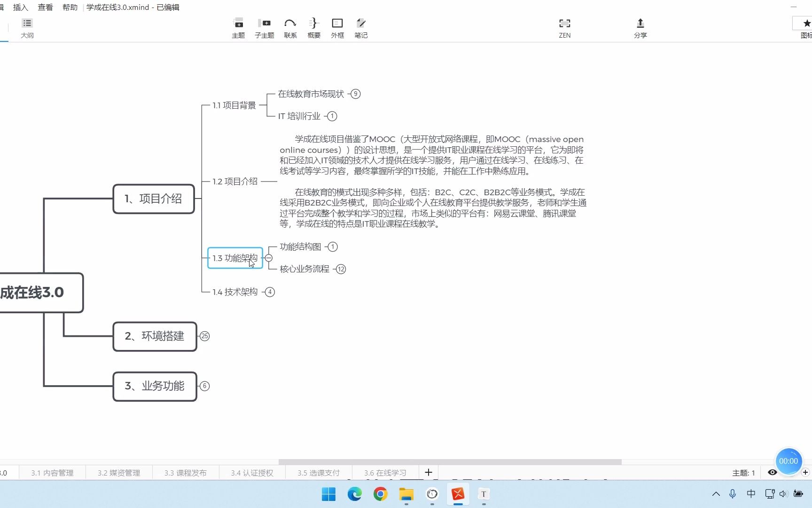Select the 1.4 技术架构 subtopic
This screenshot has height=508, width=812.
click(x=235, y=292)
